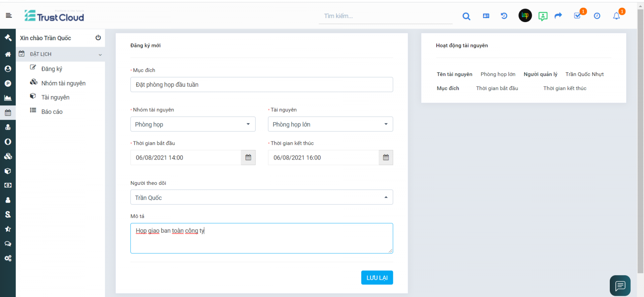Open the notification bell icon
Screen dimensions: 644x297
coord(616,16)
